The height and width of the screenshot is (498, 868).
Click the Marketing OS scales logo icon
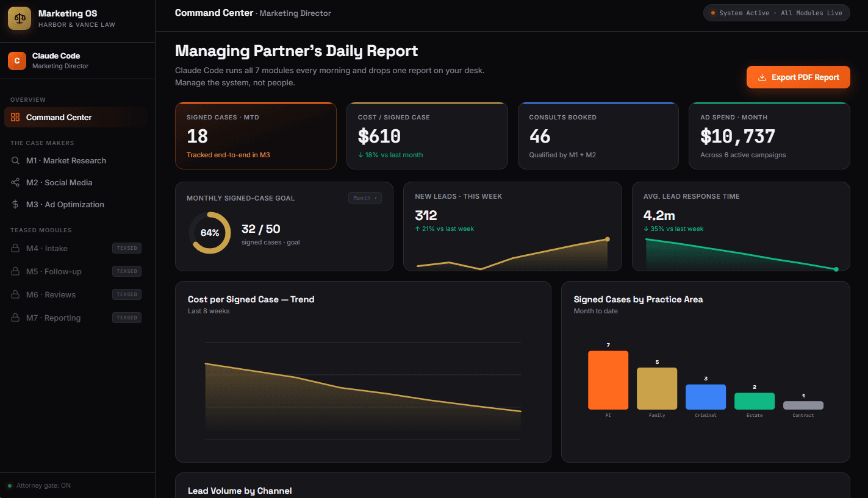pyautogui.click(x=20, y=18)
